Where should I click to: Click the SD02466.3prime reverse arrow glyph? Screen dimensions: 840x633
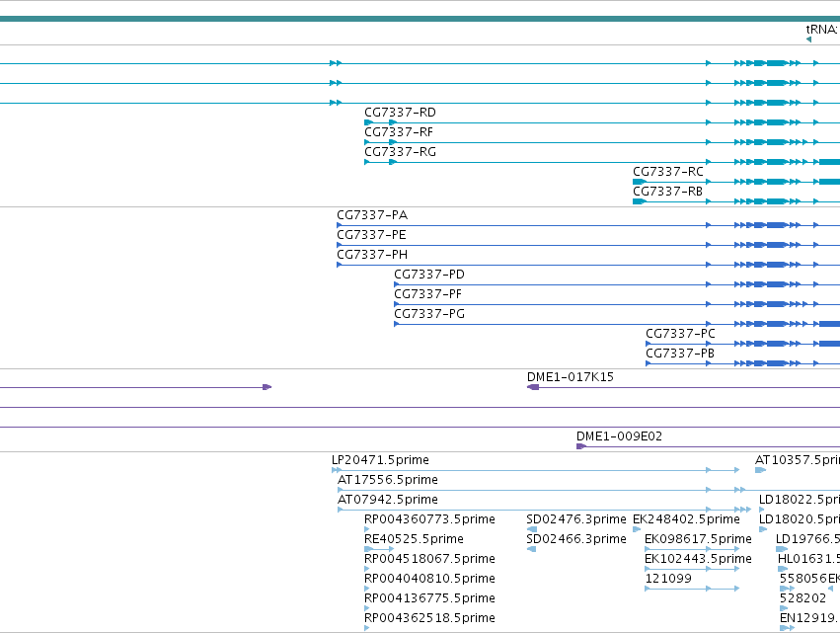pos(531,549)
